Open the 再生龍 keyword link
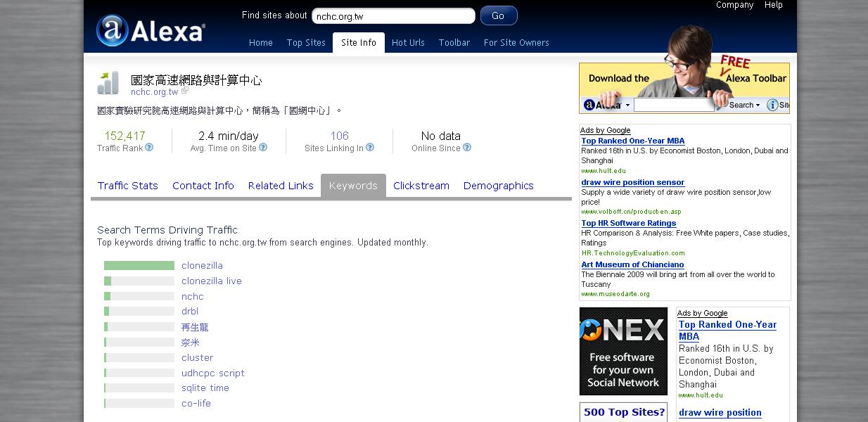The image size is (868, 422). click(195, 327)
